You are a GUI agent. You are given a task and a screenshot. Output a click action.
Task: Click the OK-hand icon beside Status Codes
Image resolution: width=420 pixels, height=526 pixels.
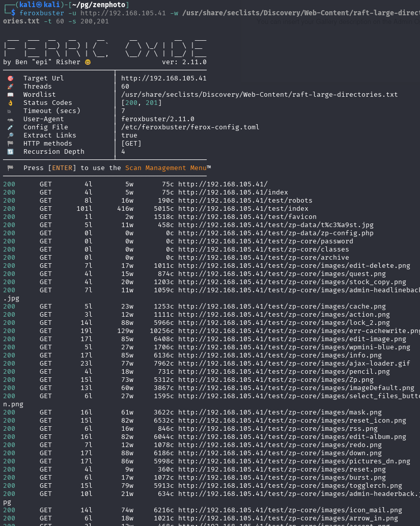coord(10,103)
